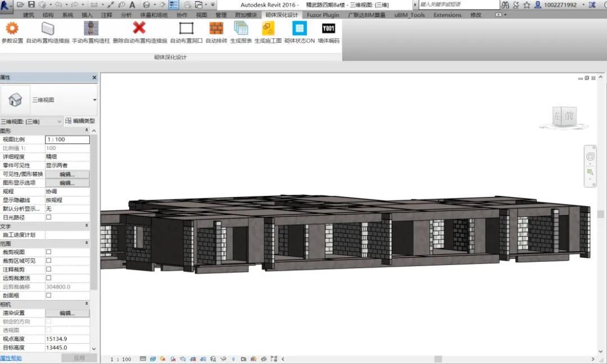Click the reveal hidden elements lightbulb icon
607x364 pixels.
click(233, 359)
